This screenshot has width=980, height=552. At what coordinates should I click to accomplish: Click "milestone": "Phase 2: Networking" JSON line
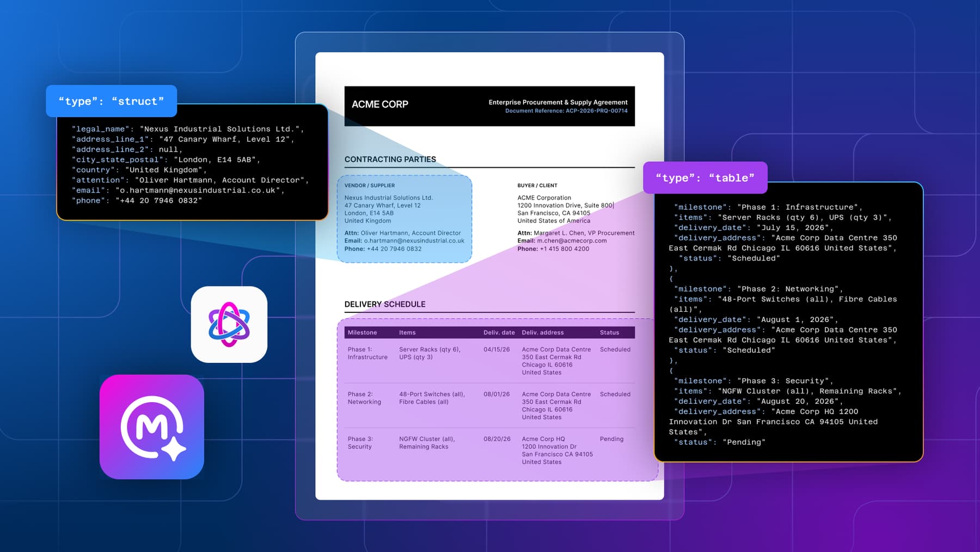pos(758,289)
